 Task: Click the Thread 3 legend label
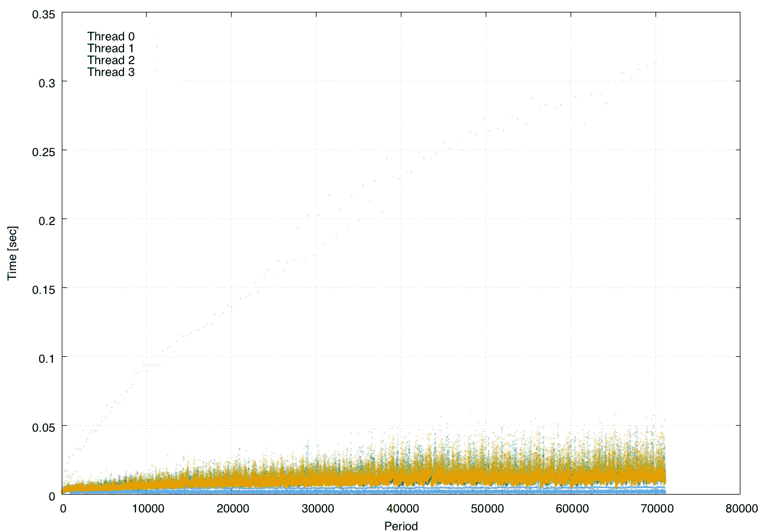coord(111,72)
